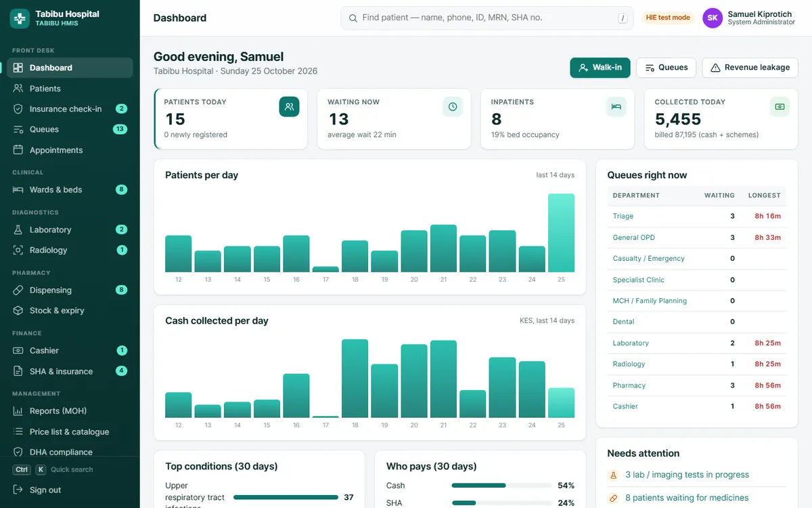Image resolution: width=812 pixels, height=508 pixels.
Task: Click the Cash 54% progress bar
Action: click(501, 486)
